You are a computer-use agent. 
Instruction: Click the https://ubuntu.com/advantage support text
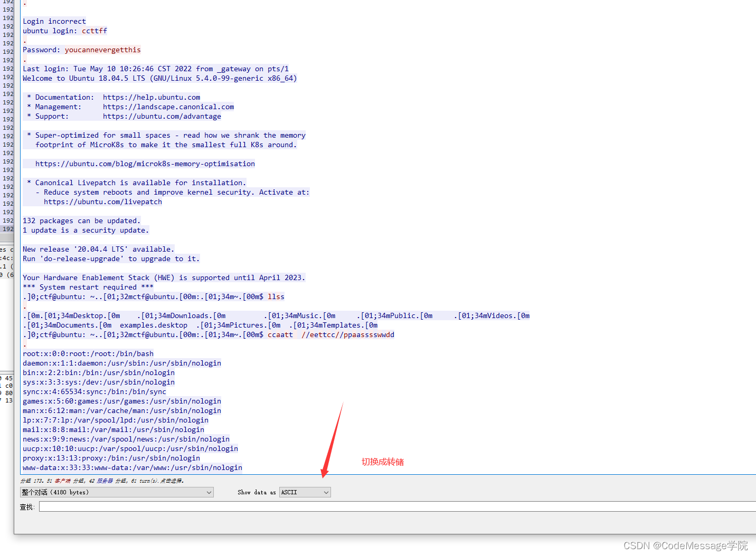coord(162,116)
